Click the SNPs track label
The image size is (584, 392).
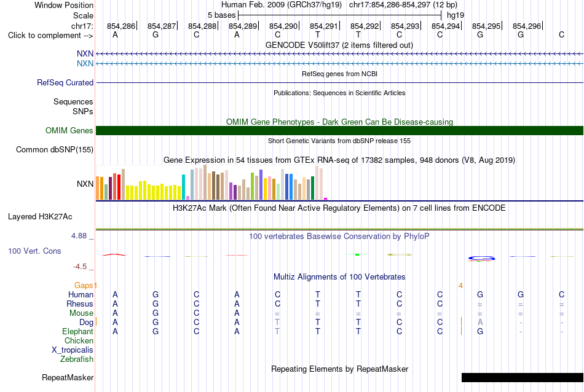pyautogui.click(x=83, y=111)
